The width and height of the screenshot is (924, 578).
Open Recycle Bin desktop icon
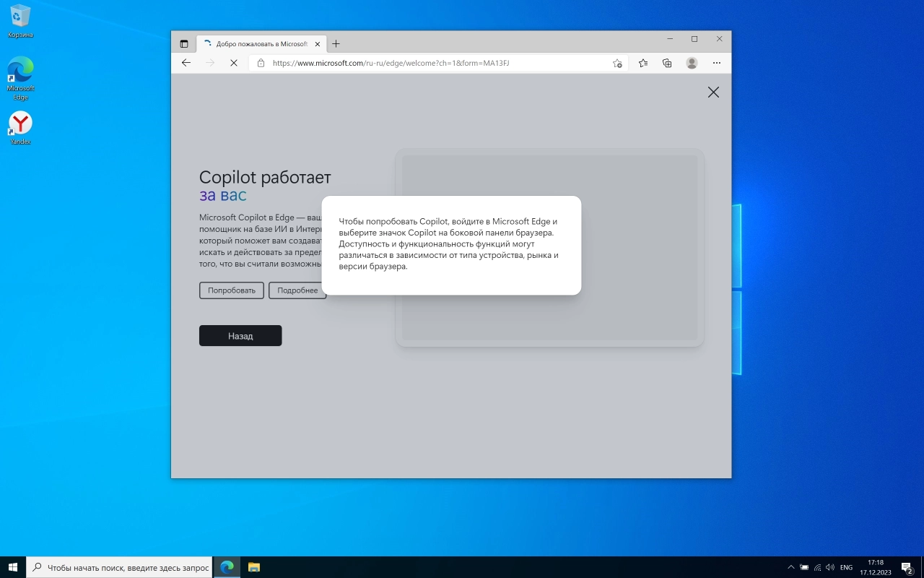pos(20,21)
